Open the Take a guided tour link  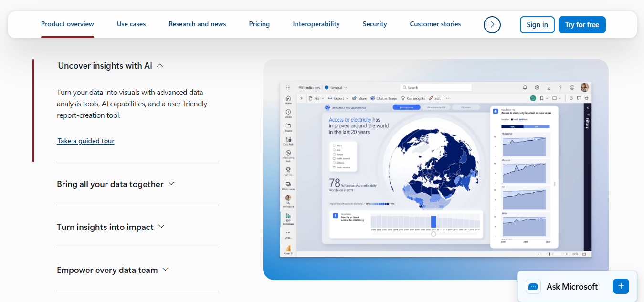[x=86, y=141]
